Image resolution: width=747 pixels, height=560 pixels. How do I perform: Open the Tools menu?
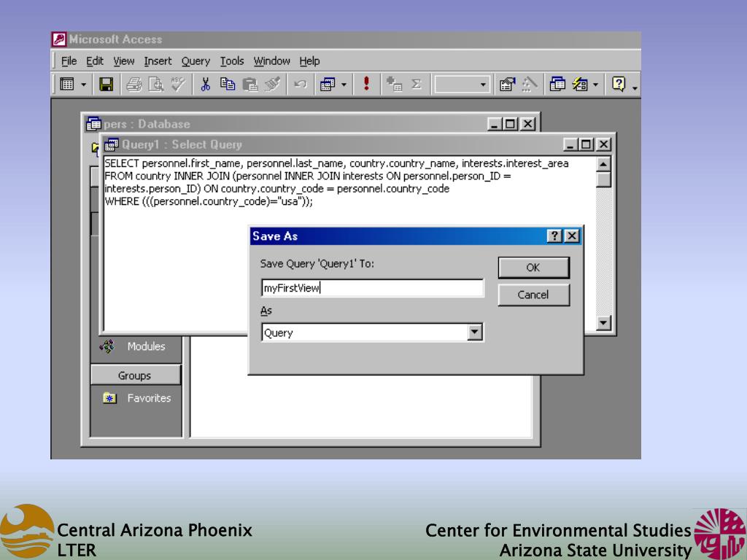231,61
